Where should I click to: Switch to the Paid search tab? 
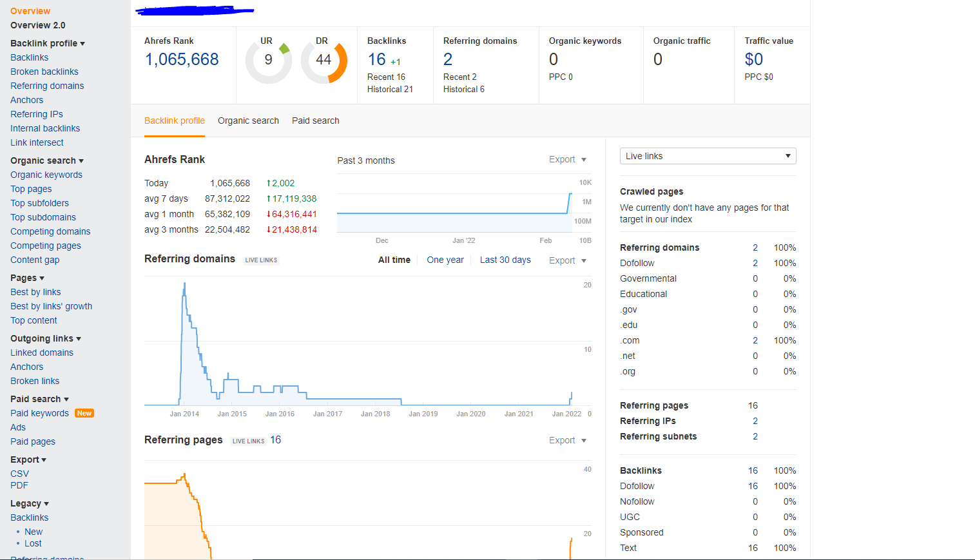315,121
